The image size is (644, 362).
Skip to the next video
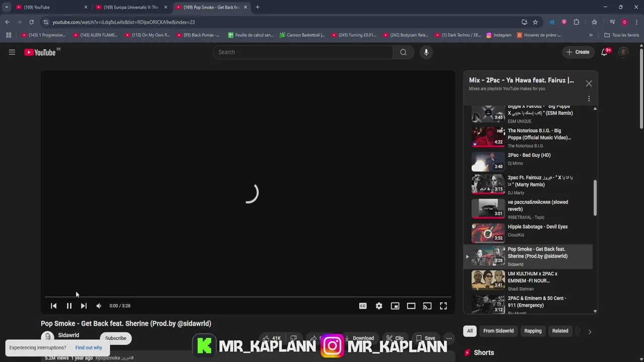pyautogui.click(x=84, y=306)
